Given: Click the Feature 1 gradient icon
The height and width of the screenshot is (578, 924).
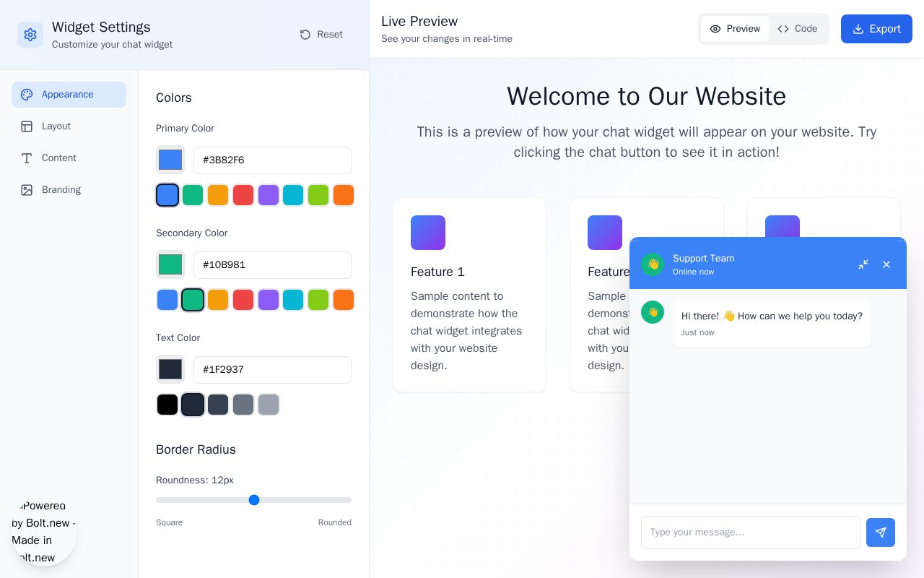Looking at the screenshot, I should [428, 233].
